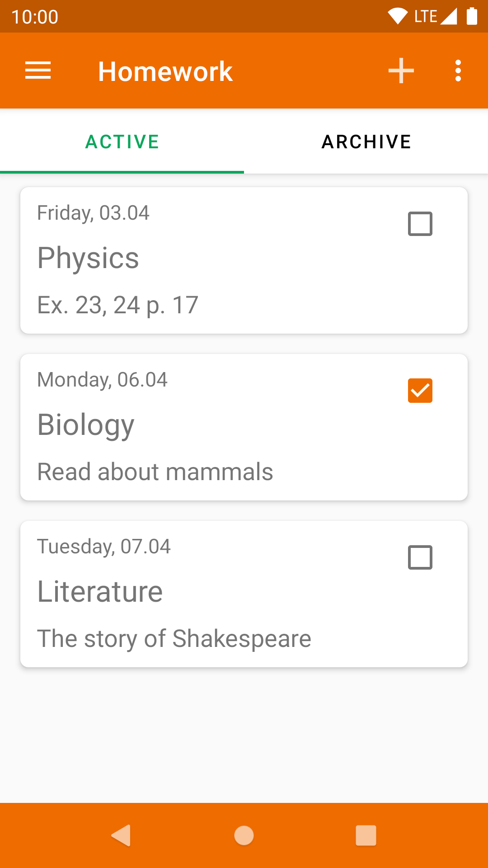Tap 'The story of Shakespeare' text
This screenshot has height=868, width=488.
coord(174,639)
